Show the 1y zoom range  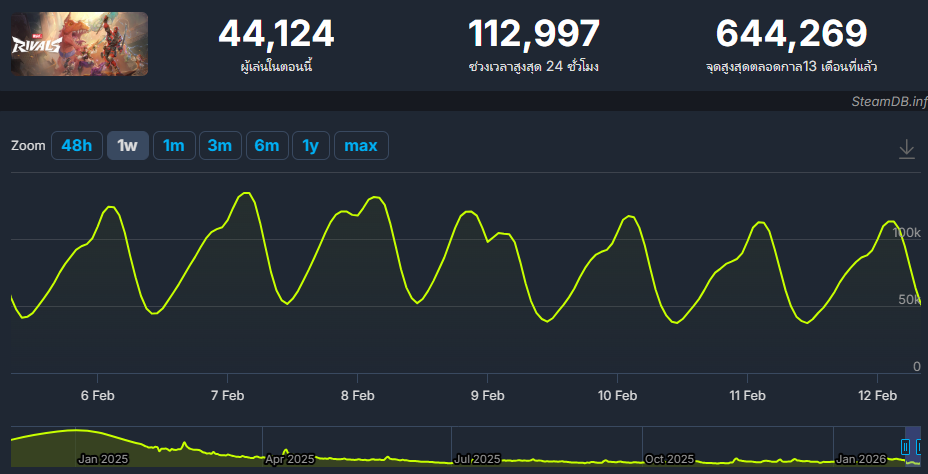310,145
